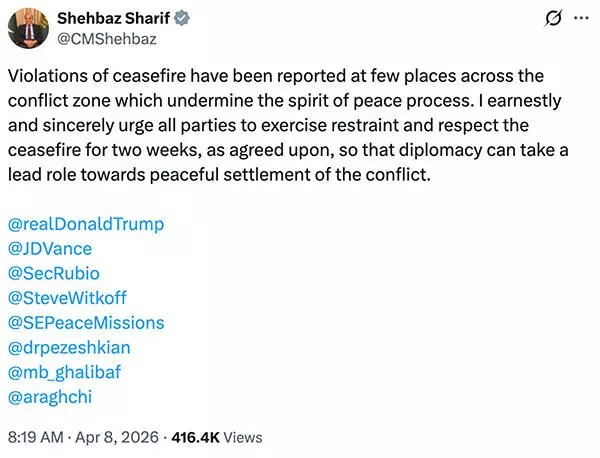Visit the @SecRubio profile mention
The height and width of the screenshot is (458, 600).
[x=54, y=272]
